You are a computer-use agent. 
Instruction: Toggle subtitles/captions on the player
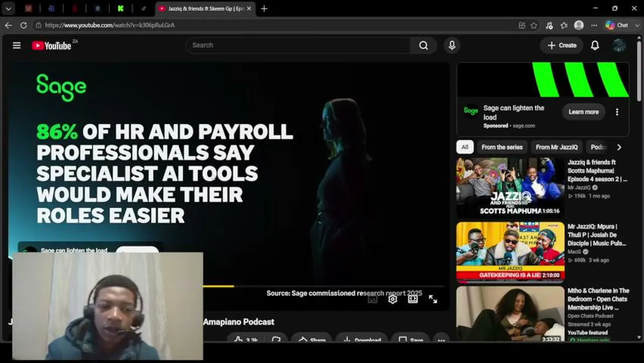pos(372,299)
